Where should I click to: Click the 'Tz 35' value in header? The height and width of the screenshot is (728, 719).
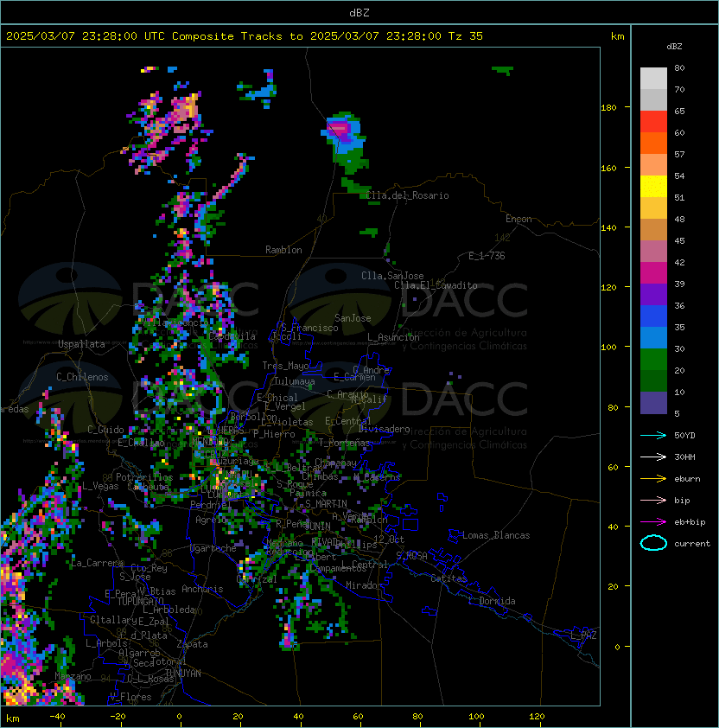click(x=466, y=36)
